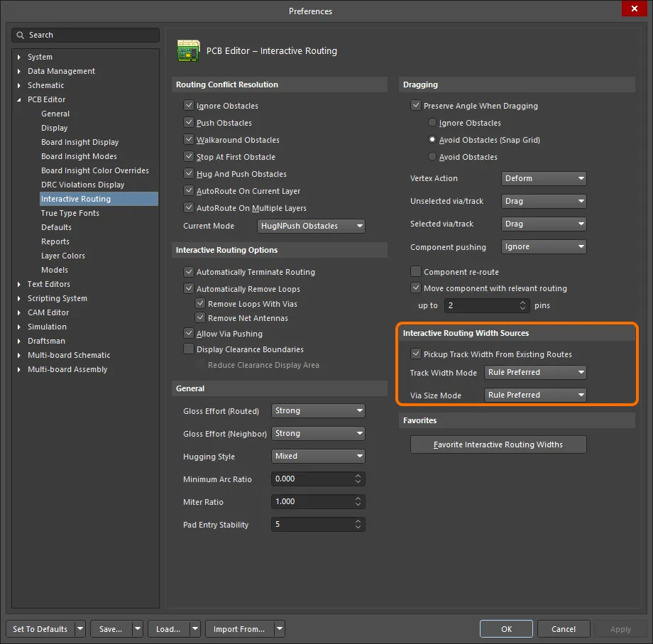Click the Cancel button
Image resolution: width=653 pixels, height=644 pixels.
564,628
